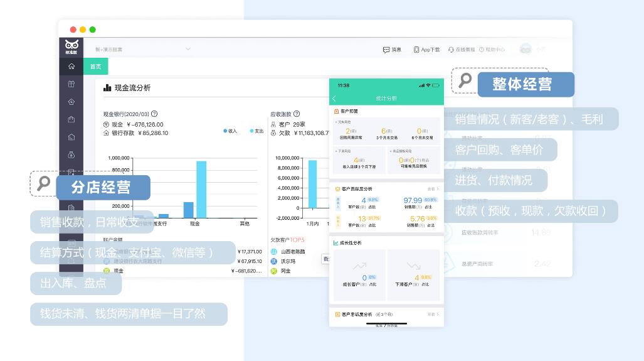The height and width of the screenshot is (361, 644).
Task: Open the money bag sidebar icon
Action: (71, 154)
